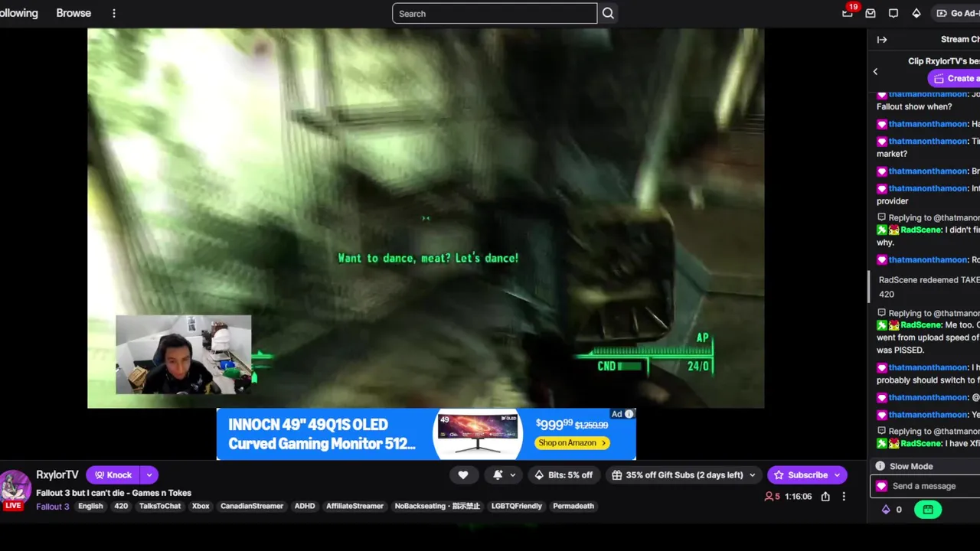Open the three-dot more menu beside Browse

[x=114, y=13]
